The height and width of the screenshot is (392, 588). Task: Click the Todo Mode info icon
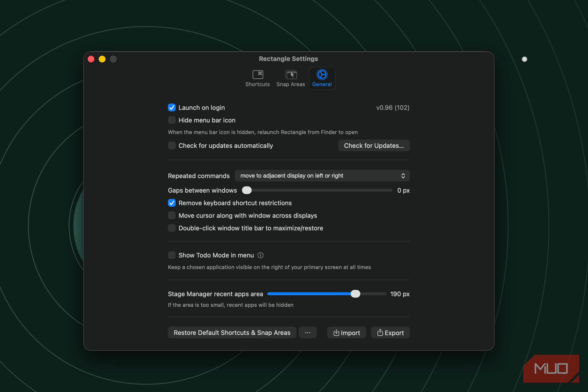tap(261, 255)
